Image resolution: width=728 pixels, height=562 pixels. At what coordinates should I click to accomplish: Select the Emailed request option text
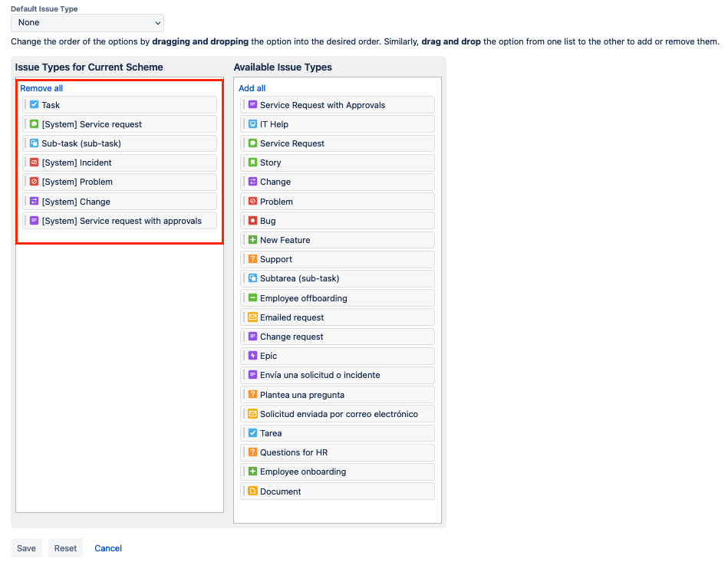[x=292, y=317]
